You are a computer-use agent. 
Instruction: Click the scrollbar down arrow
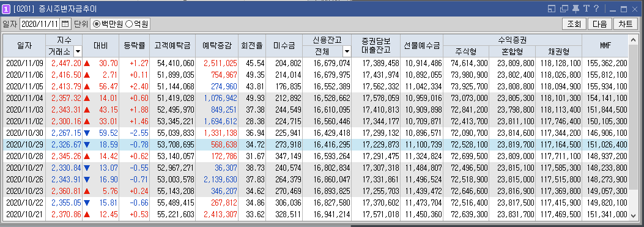pyautogui.click(x=634, y=215)
